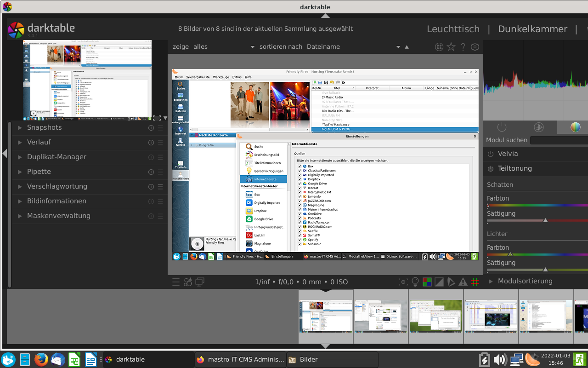The image size is (588, 368).
Task: Switch the Velvia module on
Action: pos(491,154)
